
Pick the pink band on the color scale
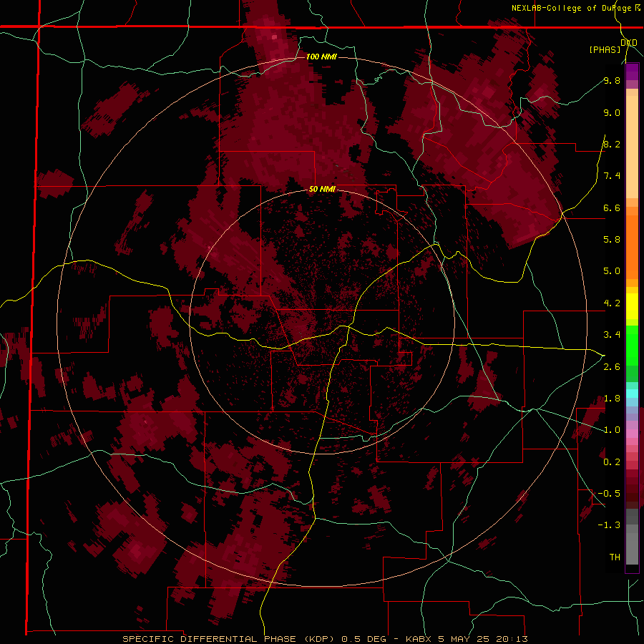coord(632,434)
